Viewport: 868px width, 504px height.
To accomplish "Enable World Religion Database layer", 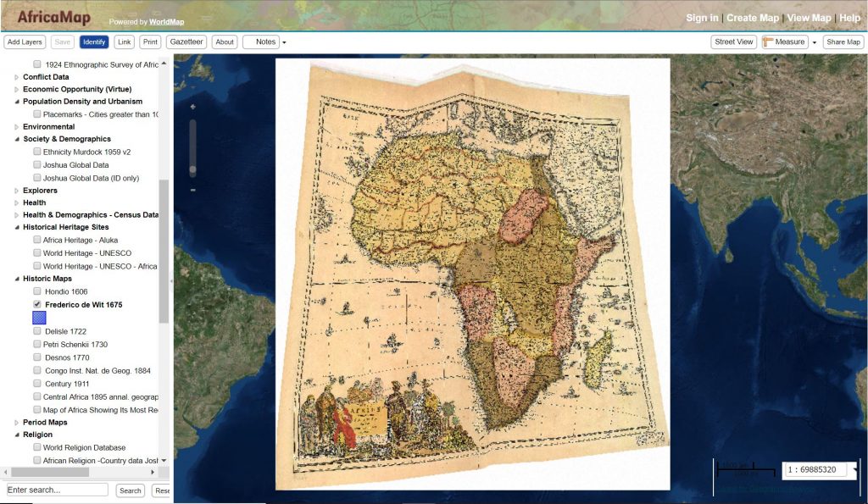I will pyautogui.click(x=37, y=447).
